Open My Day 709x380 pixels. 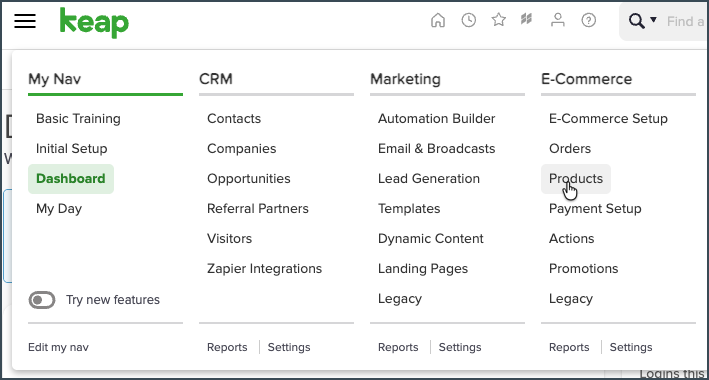[59, 209]
